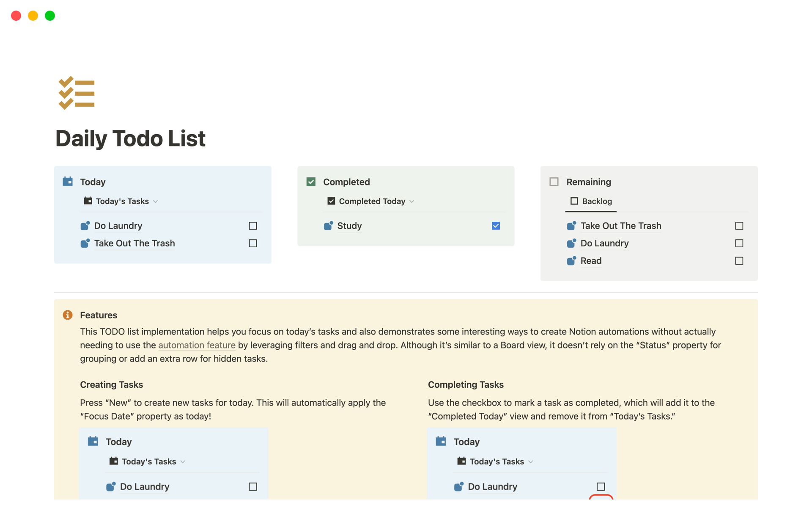Click the task icon next to Read in Backlog
This screenshot has height=508, width=812.
[571, 261]
